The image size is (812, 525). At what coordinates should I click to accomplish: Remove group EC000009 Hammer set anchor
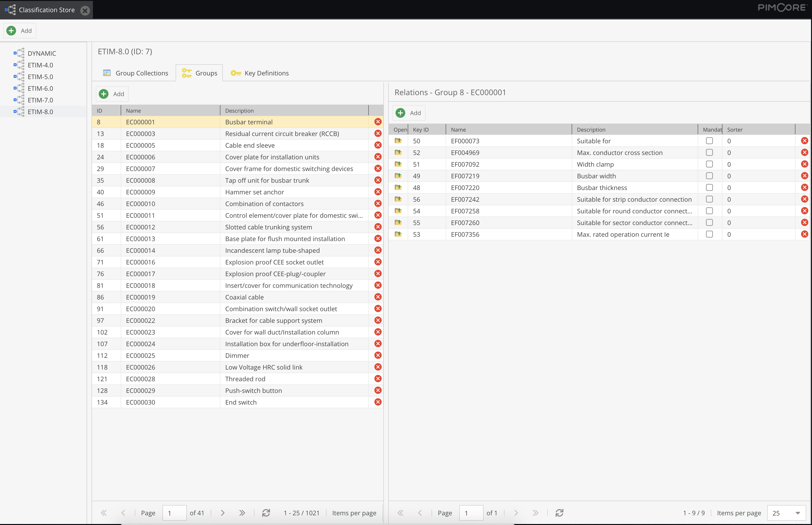(x=378, y=192)
